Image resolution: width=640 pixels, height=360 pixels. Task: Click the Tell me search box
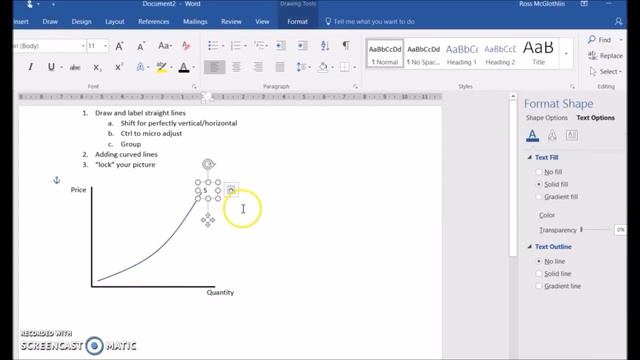coord(370,22)
